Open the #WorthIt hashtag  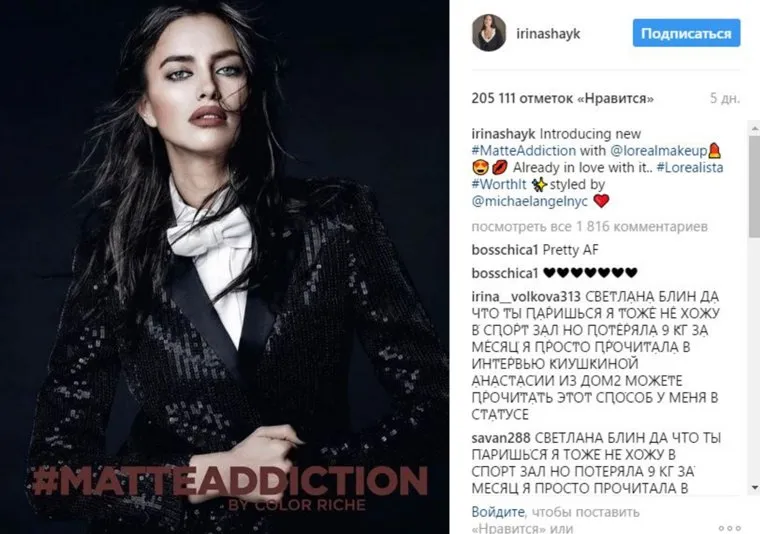(x=499, y=185)
